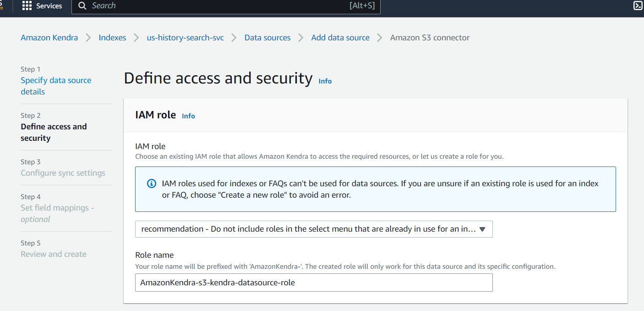Click the Alt+S shortcut hint
This screenshot has height=311, width=644.
point(362,6)
